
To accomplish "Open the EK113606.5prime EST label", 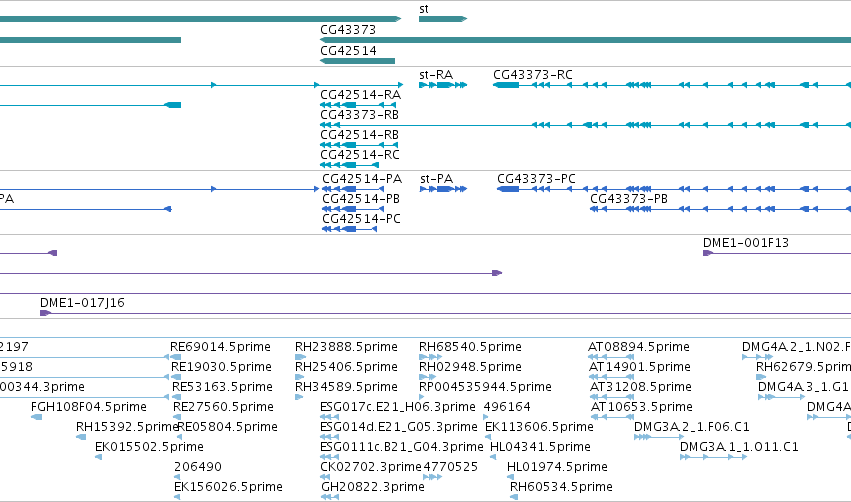I will click(539, 427).
